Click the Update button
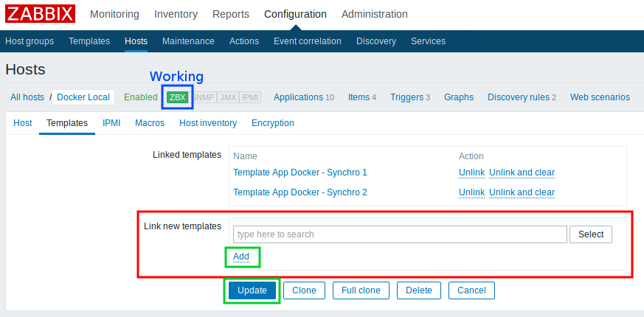Screen dimensions: 644x317 tap(252, 290)
